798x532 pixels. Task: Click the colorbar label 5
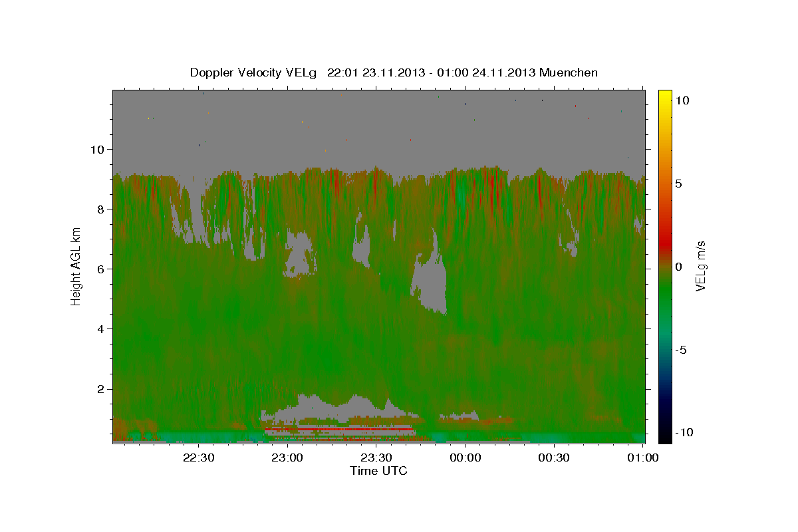click(678, 184)
